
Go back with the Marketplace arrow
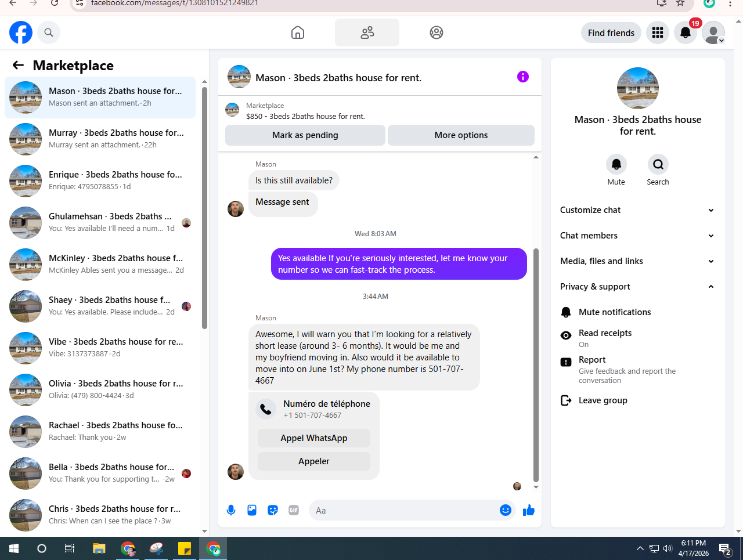coord(18,66)
